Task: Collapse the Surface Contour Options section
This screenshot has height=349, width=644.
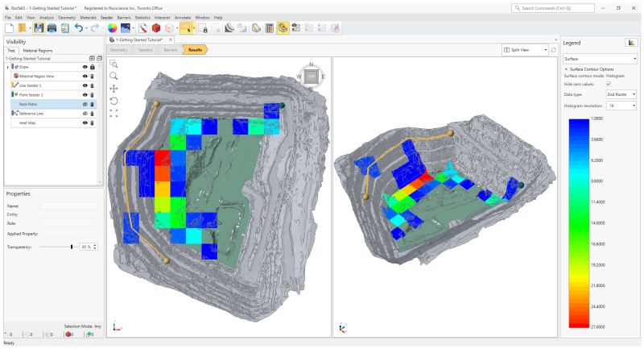Action: [x=566, y=69]
